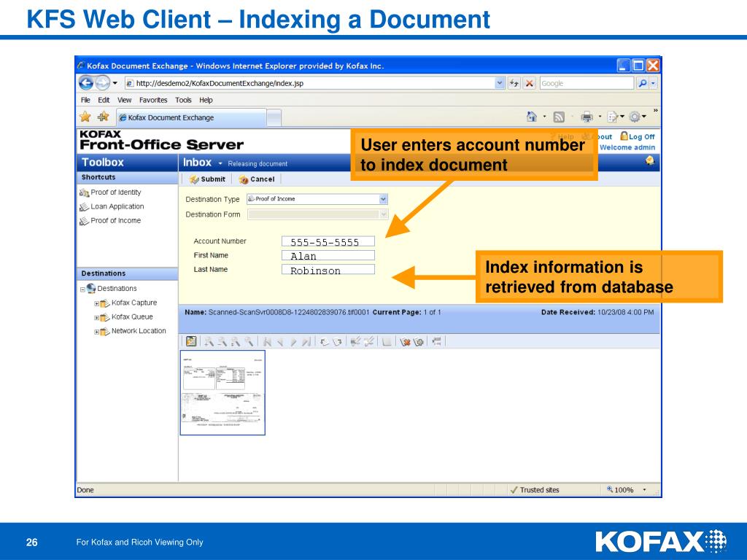Open the Tools menu in the menu bar
The height and width of the screenshot is (560, 747).
coord(183,100)
